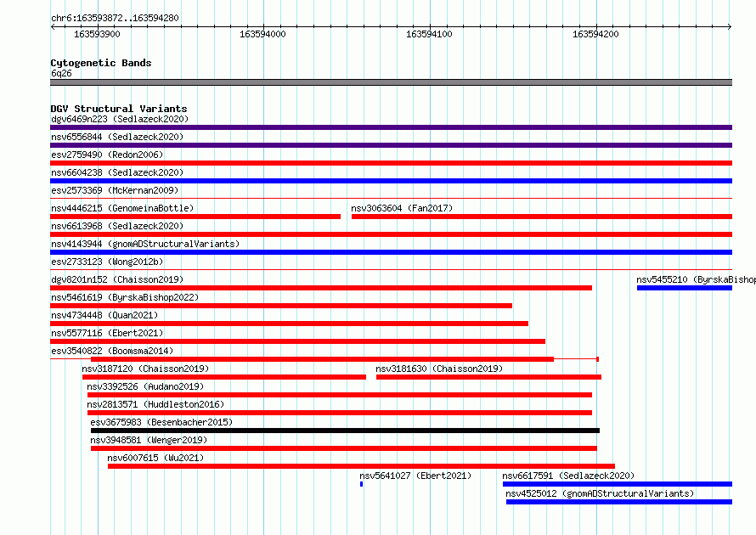756x535 pixels.
Task: Click the black esv3675983 variant bar
Action: click(345, 431)
